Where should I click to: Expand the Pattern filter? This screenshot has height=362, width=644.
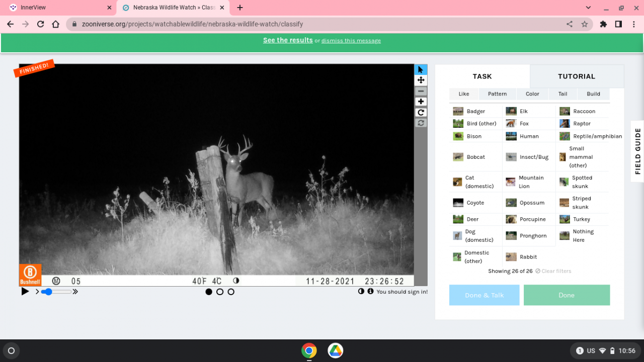click(x=497, y=94)
